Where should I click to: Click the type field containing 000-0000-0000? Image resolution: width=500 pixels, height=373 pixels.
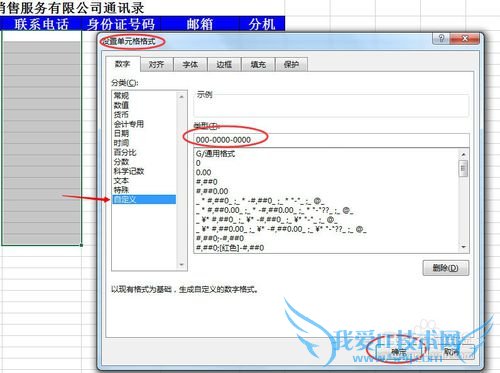click(x=331, y=140)
